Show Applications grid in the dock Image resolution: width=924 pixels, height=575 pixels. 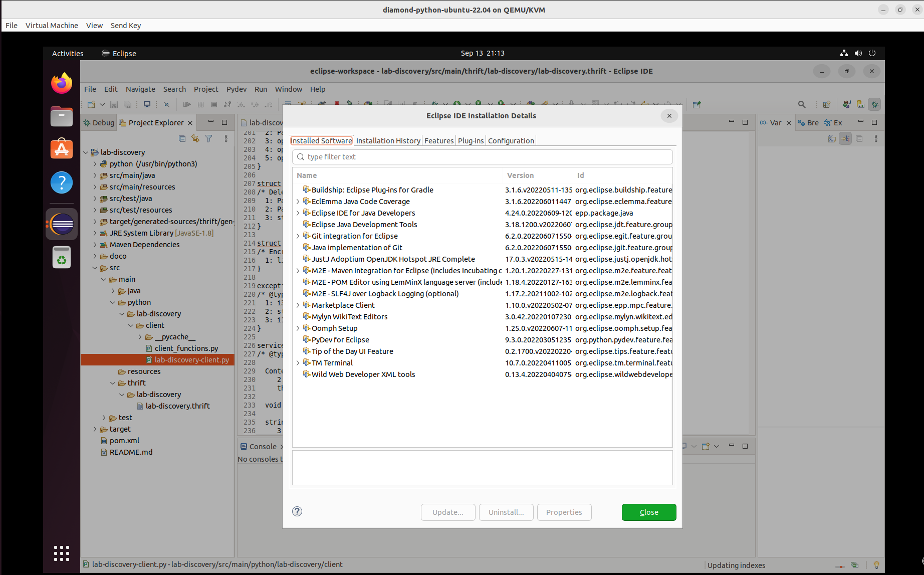[x=62, y=553]
